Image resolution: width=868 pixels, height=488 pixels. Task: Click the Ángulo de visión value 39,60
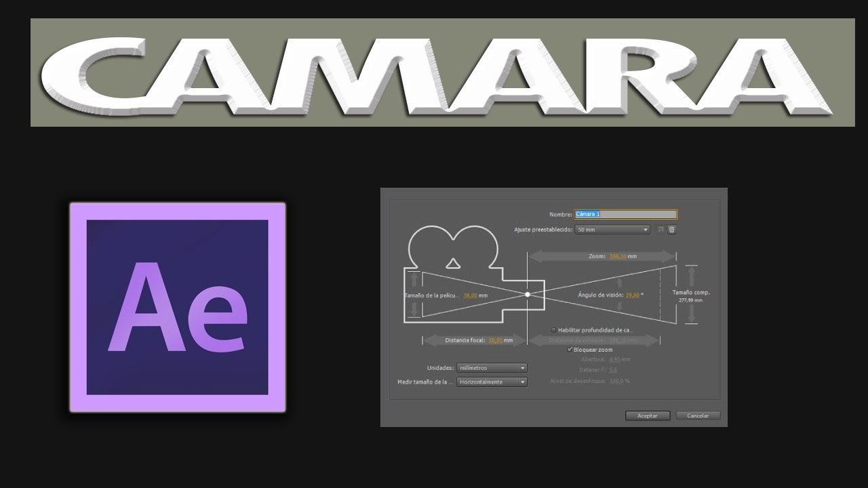tap(632, 295)
